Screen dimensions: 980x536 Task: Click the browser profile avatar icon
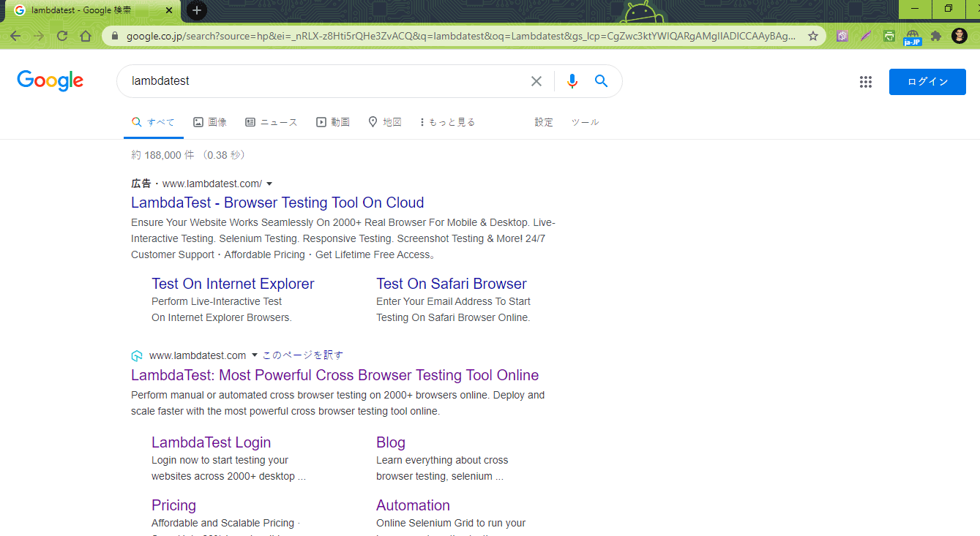[x=959, y=36]
